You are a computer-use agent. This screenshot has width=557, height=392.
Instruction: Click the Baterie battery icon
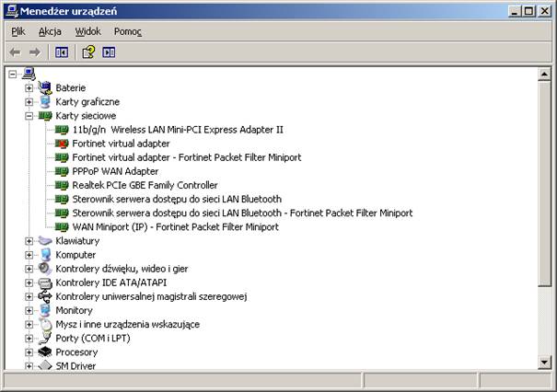[45, 87]
